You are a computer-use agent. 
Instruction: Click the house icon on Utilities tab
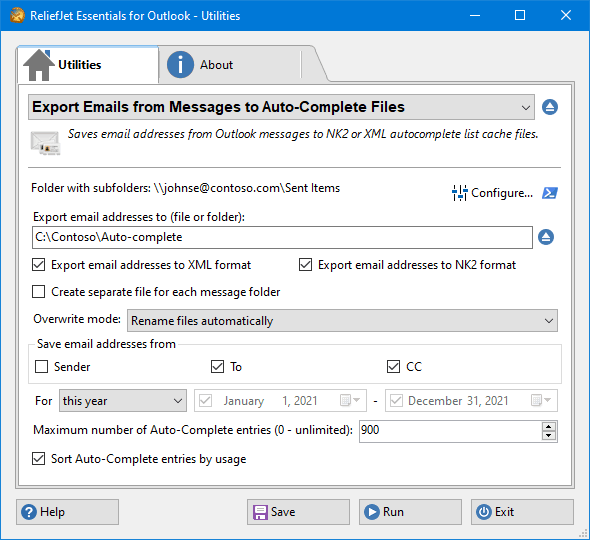[39, 65]
